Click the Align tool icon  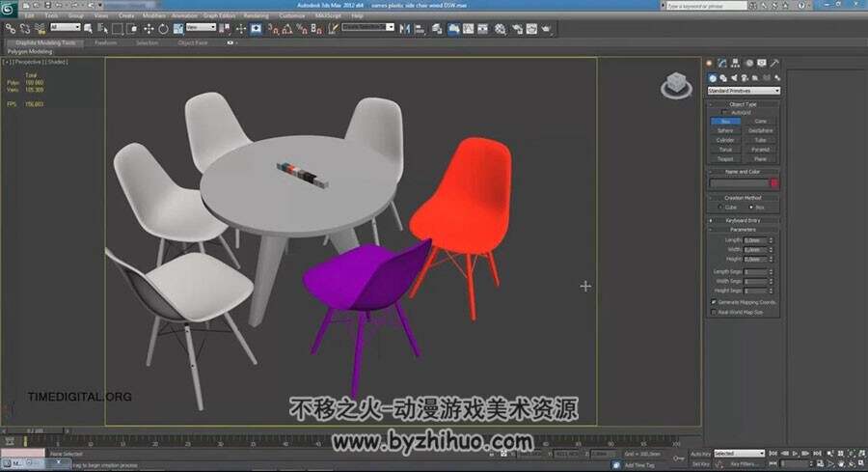[420, 28]
